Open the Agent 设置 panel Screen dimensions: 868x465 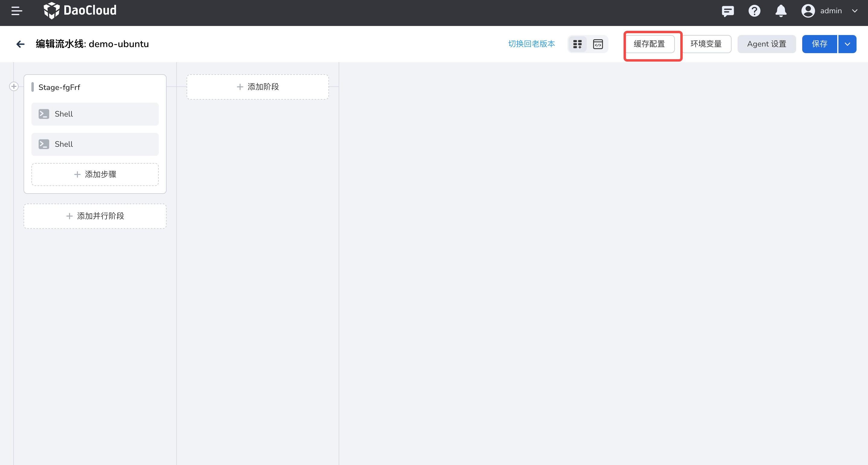[x=766, y=44]
